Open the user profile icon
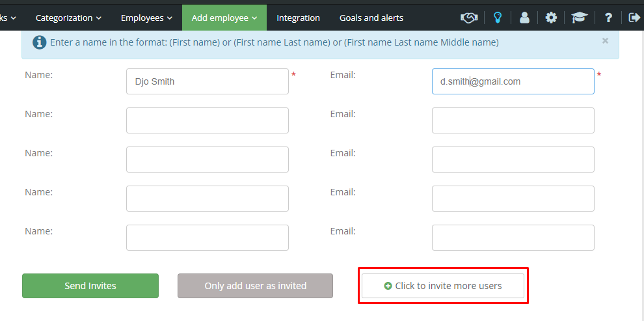The image size is (644, 321). (524, 18)
